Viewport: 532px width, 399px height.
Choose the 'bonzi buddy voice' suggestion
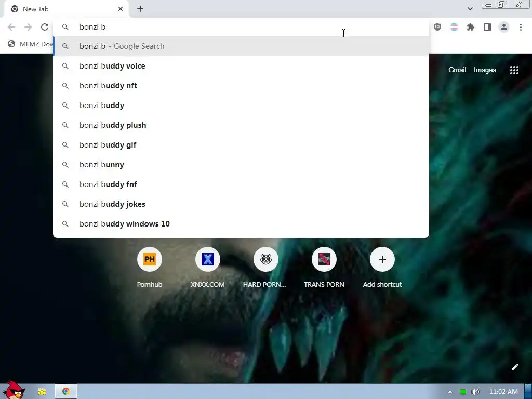[241, 66]
